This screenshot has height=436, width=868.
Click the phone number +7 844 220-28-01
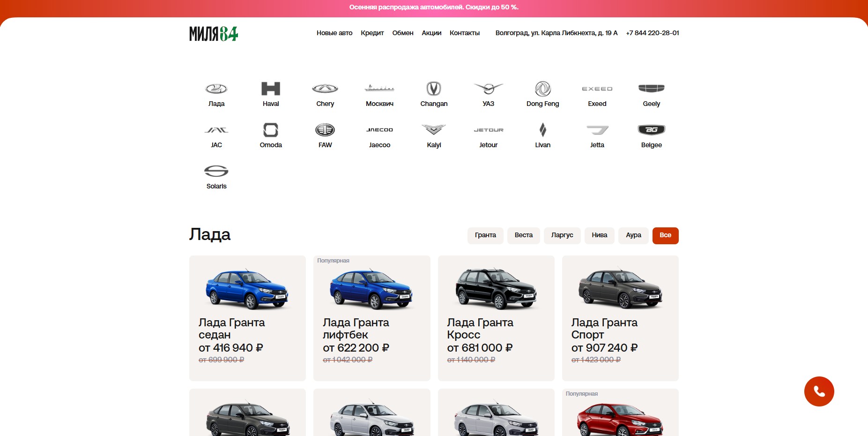[653, 33]
